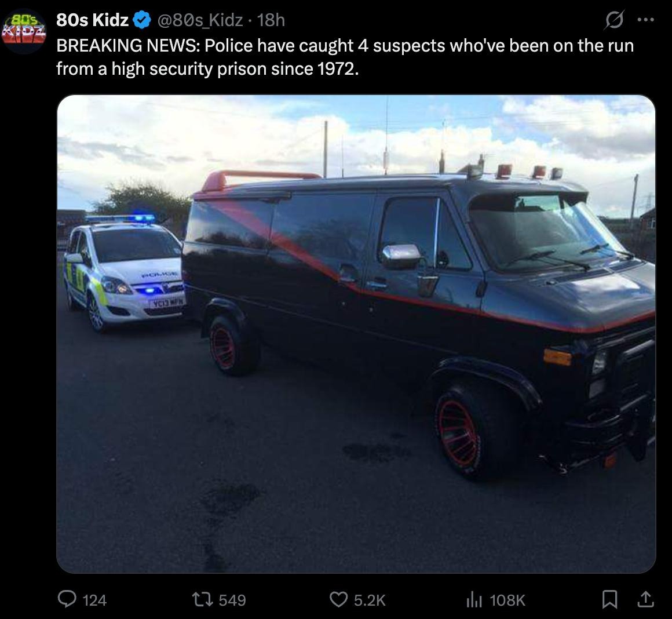Viewport: 672px width, 619px height.
Task: Open the Grok explain icon
Action: coord(614,20)
